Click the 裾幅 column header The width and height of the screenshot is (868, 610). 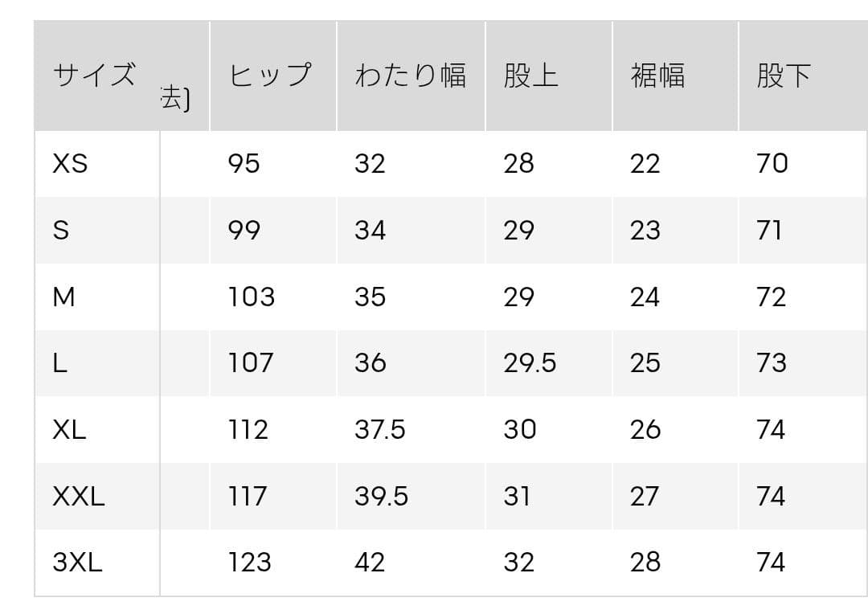point(657,76)
